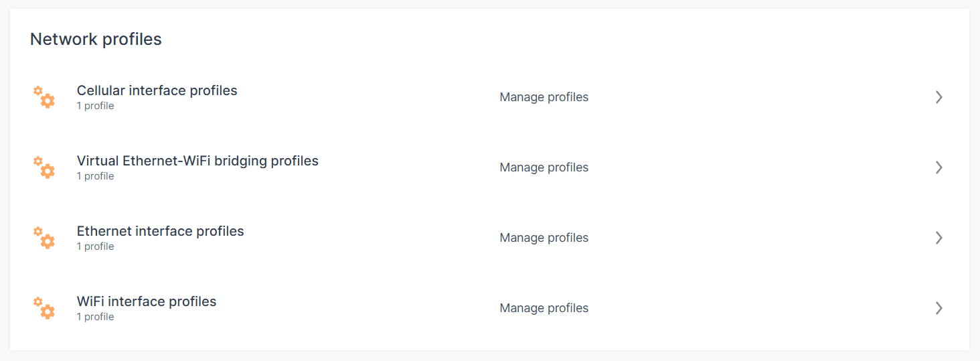Open Manage profiles for Ethernet-WiFi bridging

(544, 167)
